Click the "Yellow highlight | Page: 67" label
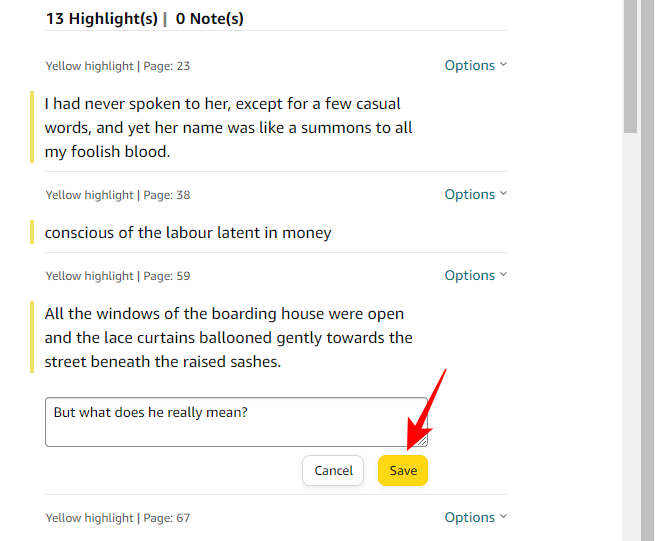 pos(118,518)
